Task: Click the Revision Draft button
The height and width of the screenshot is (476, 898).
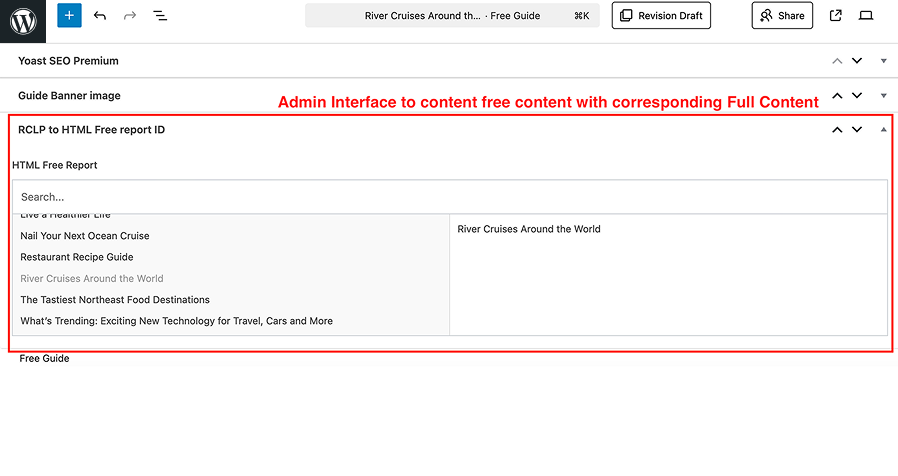Action: coord(661,15)
